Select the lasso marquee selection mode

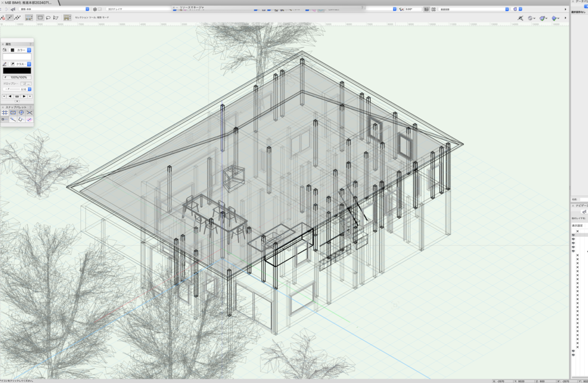point(48,18)
